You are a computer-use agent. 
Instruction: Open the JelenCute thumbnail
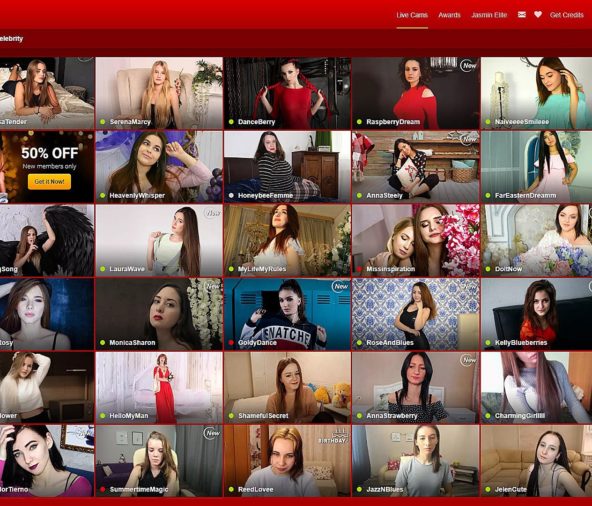pyautogui.click(x=536, y=461)
